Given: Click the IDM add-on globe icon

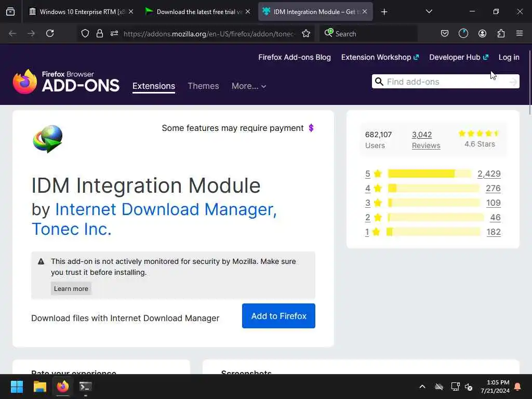Looking at the screenshot, I should tap(47, 139).
